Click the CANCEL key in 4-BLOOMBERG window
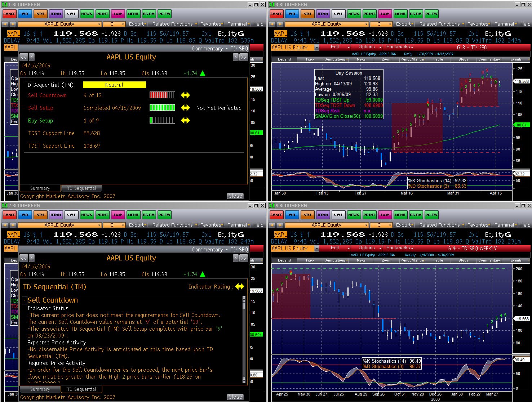This screenshot has height=402, width=532. pos(276,215)
